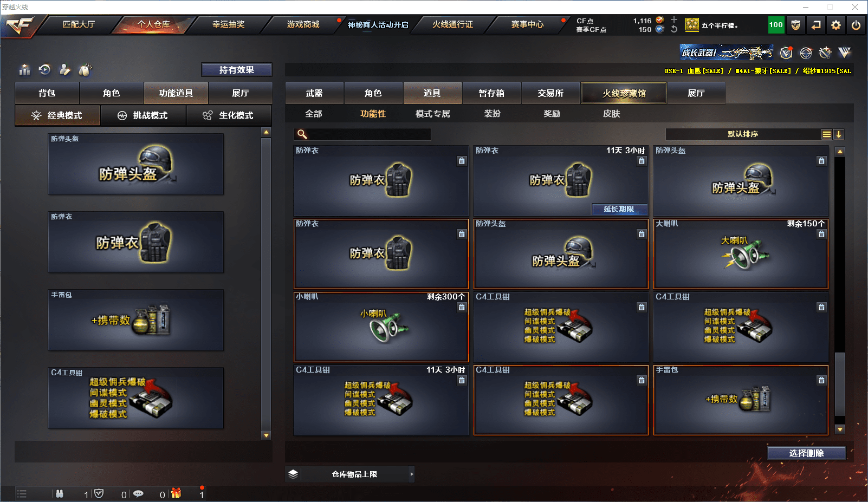Switch to the 火线珍藏馆 tab
This screenshot has height=502, width=868.
pos(624,93)
